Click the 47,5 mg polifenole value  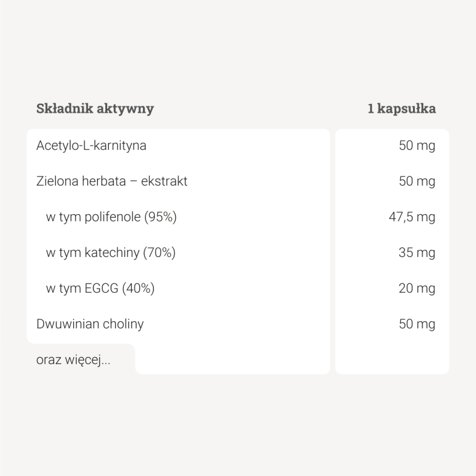point(412,217)
